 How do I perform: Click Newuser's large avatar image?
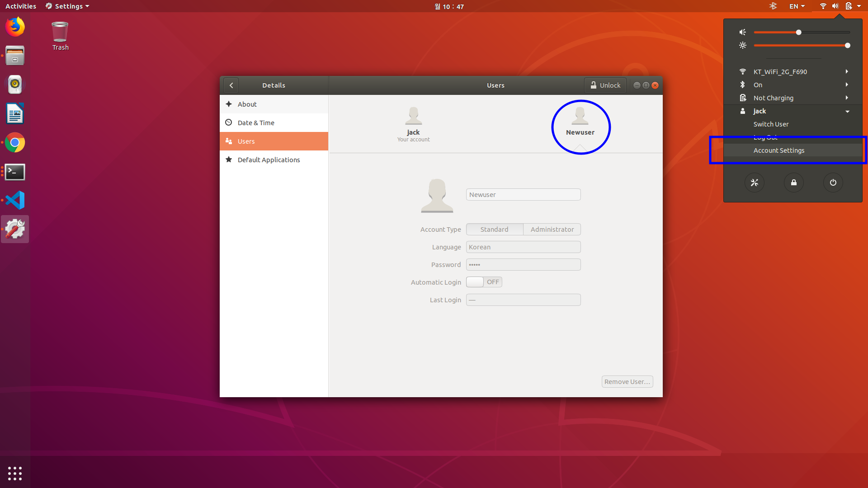(437, 195)
